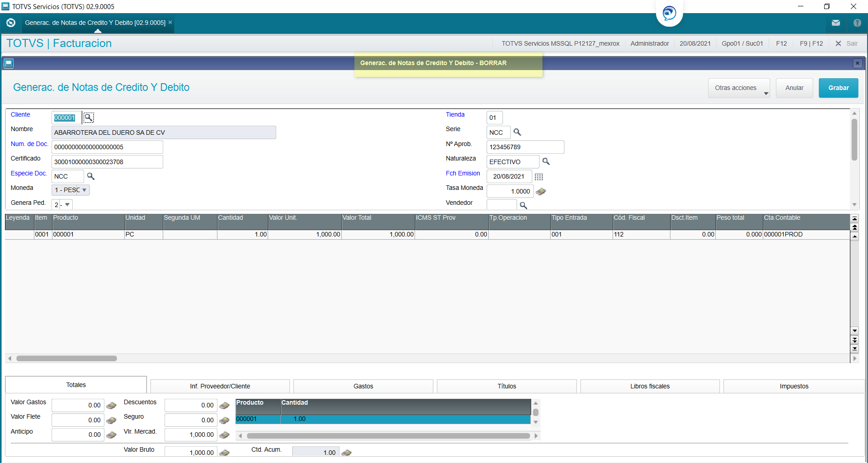Click the Naturaleza field EFECTIVO
The height and width of the screenshot is (463, 868).
(x=513, y=162)
